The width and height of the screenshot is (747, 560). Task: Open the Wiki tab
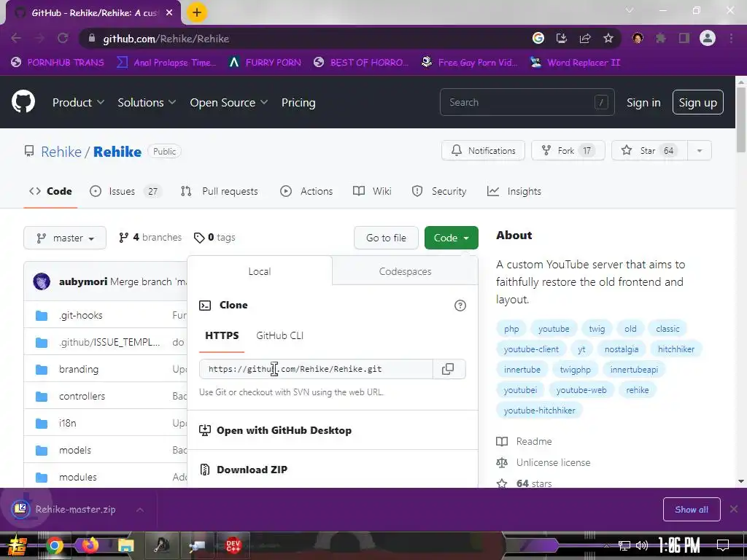coord(372,192)
